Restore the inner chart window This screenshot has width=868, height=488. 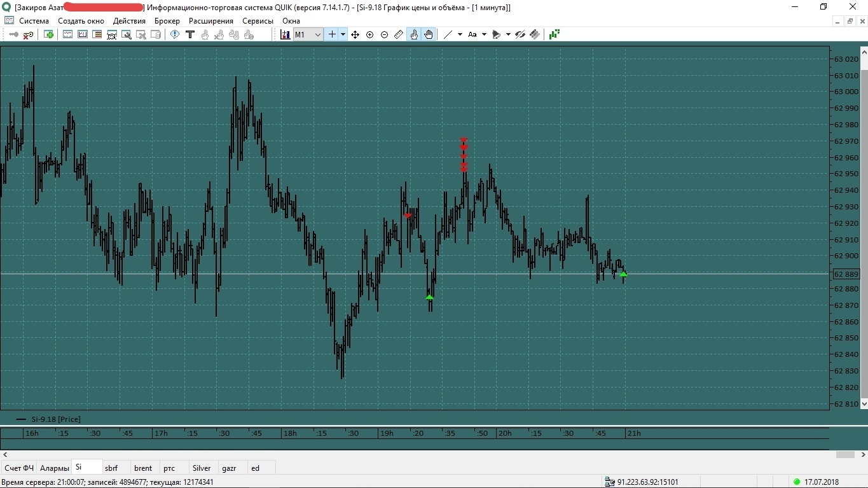point(850,21)
